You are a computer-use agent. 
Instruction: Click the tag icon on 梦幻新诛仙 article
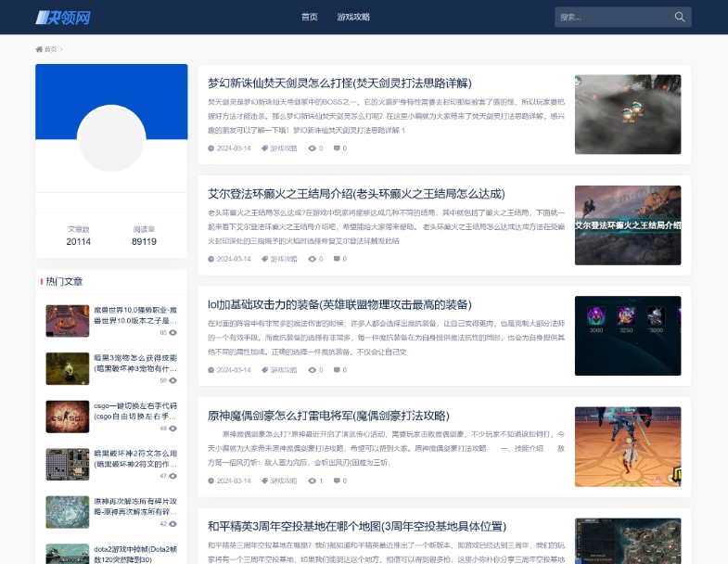264,148
